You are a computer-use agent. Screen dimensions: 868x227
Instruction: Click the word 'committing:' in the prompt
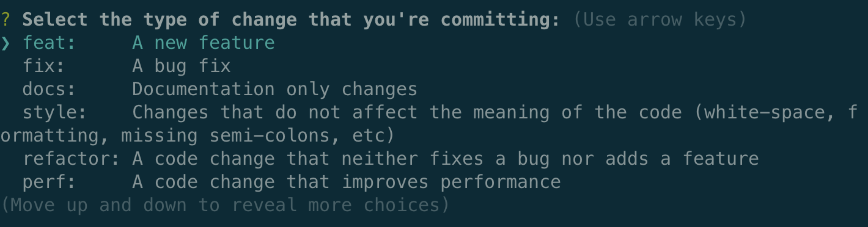501,20
